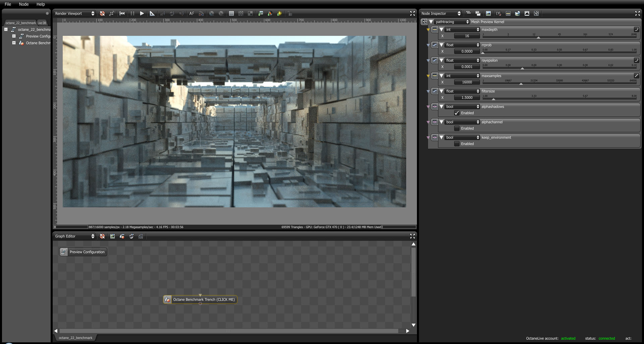Open the Render Viewport panel type dropdown
The image size is (644, 344).
pyautogui.click(x=74, y=13)
